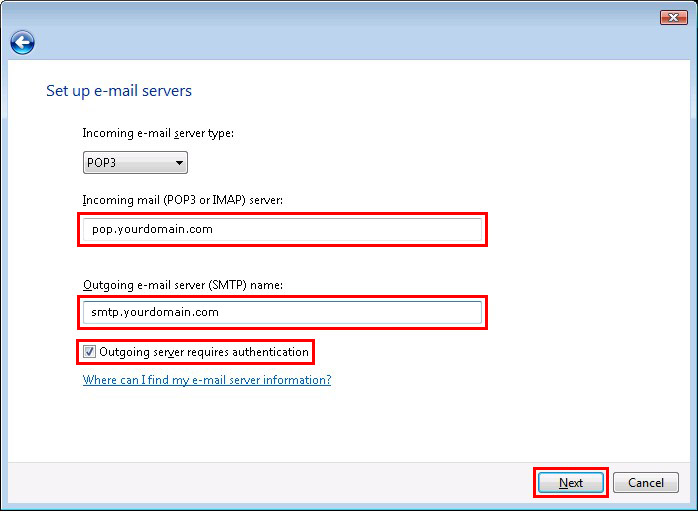Screen dimensions: 698x512
Task: Select the POP3 text in the combo box
Action: click(102, 163)
